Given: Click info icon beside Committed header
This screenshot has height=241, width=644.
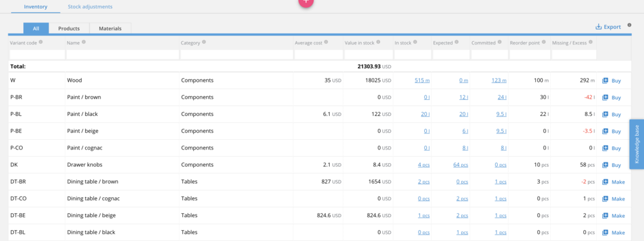Looking at the screenshot, I should point(500,42).
